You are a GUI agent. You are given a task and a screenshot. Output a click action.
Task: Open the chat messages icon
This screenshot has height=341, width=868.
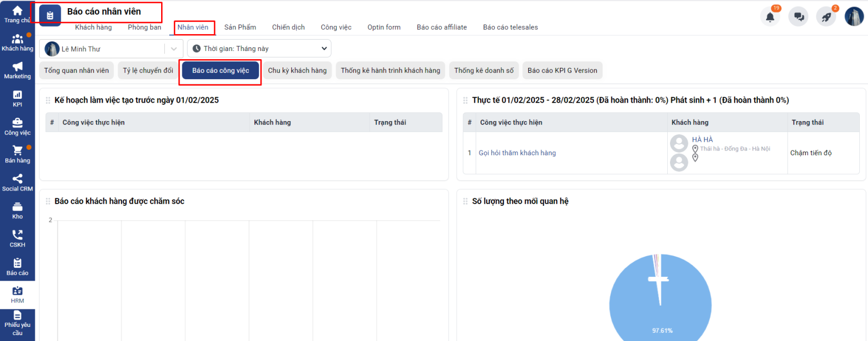point(799,17)
